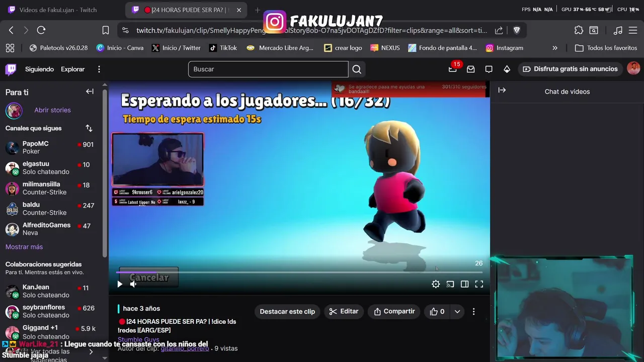Click the browser address bar URL
The width and height of the screenshot is (644, 362).
(x=311, y=30)
